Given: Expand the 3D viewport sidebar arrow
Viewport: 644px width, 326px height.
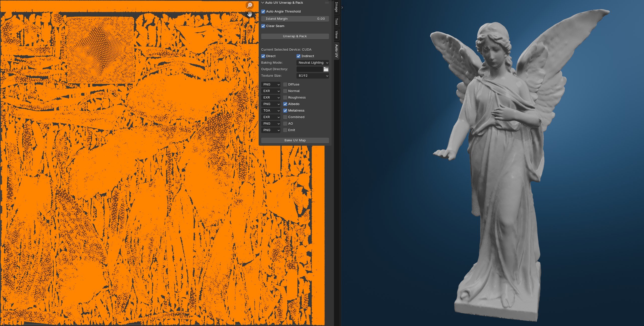Looking at the screenshot, I should pyautogui.click(x=342, y=8).
